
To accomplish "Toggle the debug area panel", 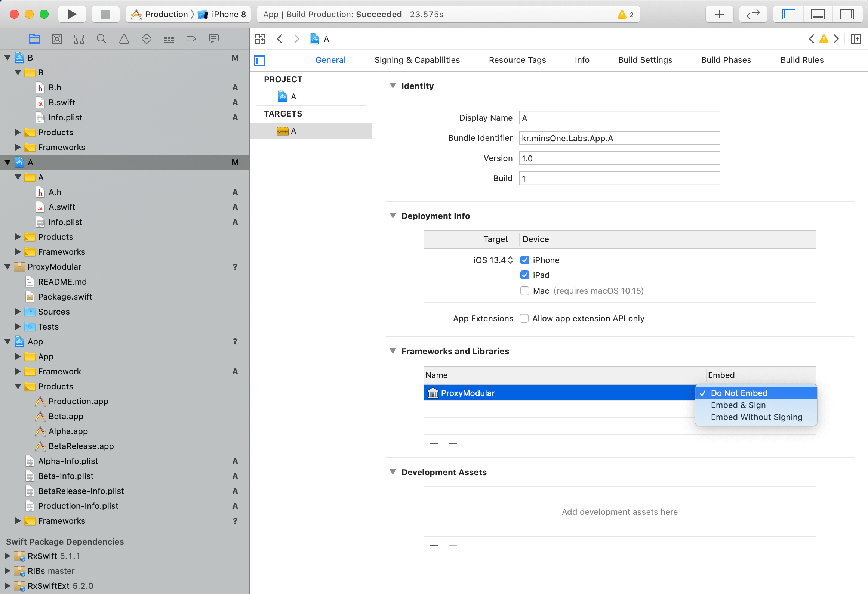I will (818, 14).
